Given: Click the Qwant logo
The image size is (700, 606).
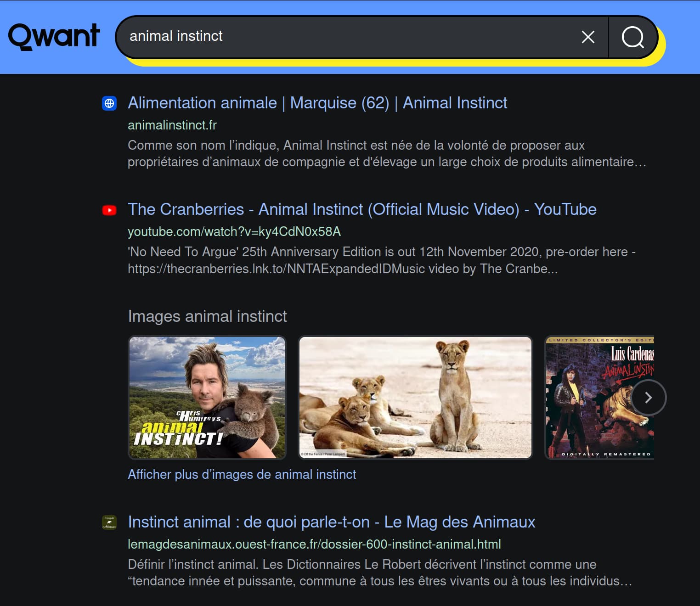Looking at the screenshot, I should coord(54,36).
